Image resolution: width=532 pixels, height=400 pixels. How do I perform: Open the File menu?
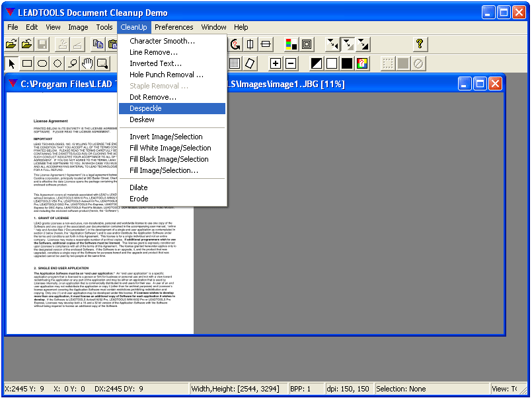(x=13, y=27)
